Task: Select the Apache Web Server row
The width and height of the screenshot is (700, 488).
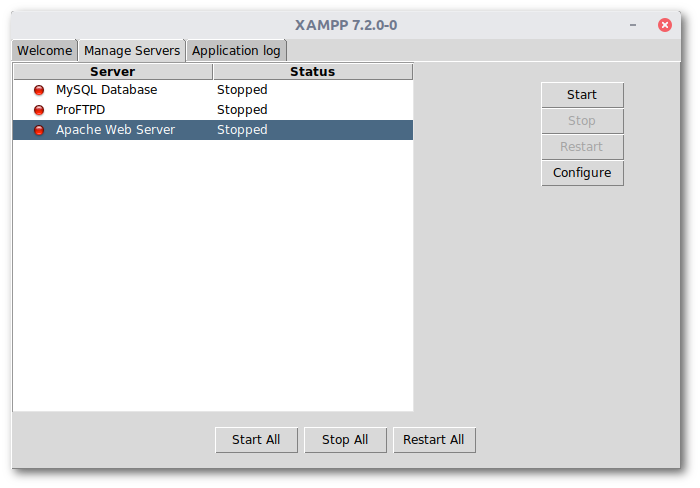Action: point(213,130)
